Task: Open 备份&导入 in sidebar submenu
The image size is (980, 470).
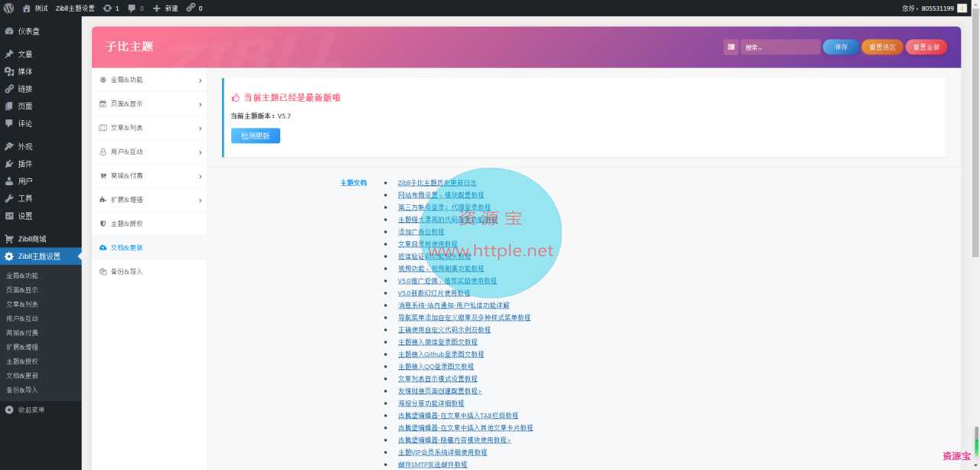Action: (x=22, y=390)
